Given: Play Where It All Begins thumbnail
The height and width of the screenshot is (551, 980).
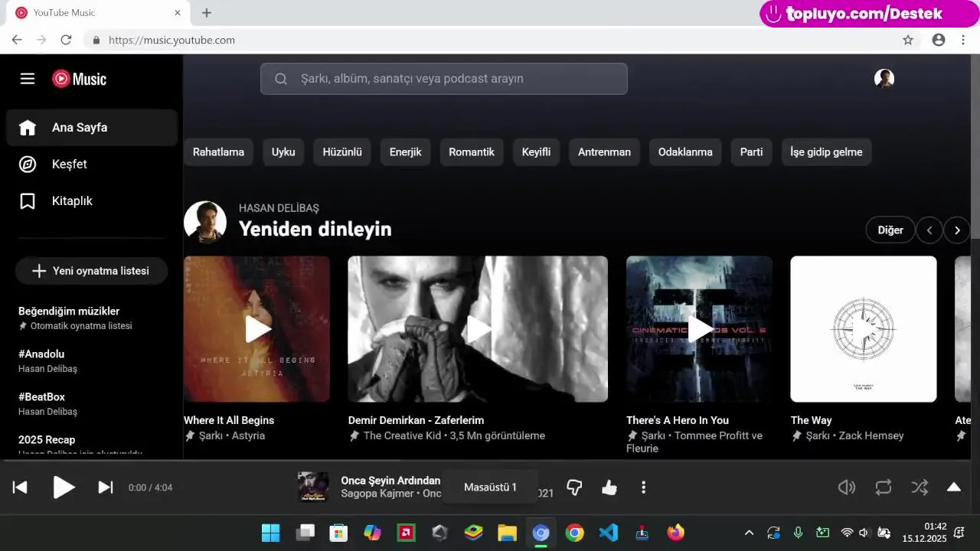Looking at the screenshot, I should (x=256, y=329).
